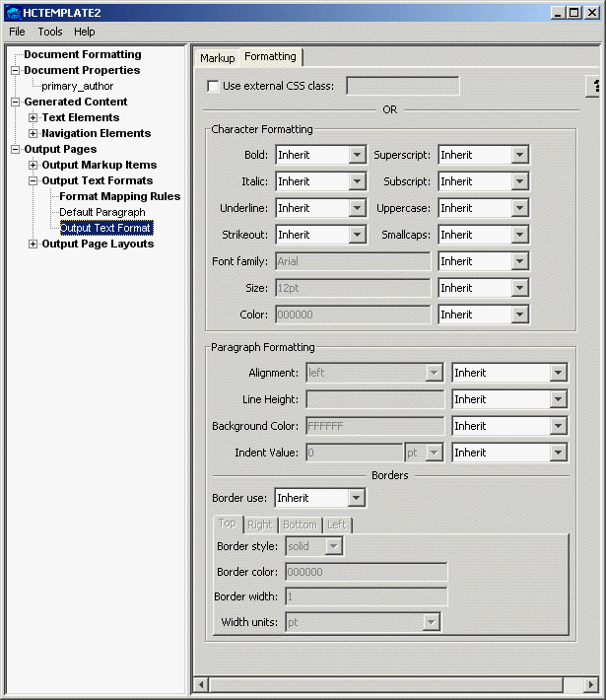This screenshot has height=700, width=606.
Task: Expand the Output Markup Items node
Action: tap(34, 166)
